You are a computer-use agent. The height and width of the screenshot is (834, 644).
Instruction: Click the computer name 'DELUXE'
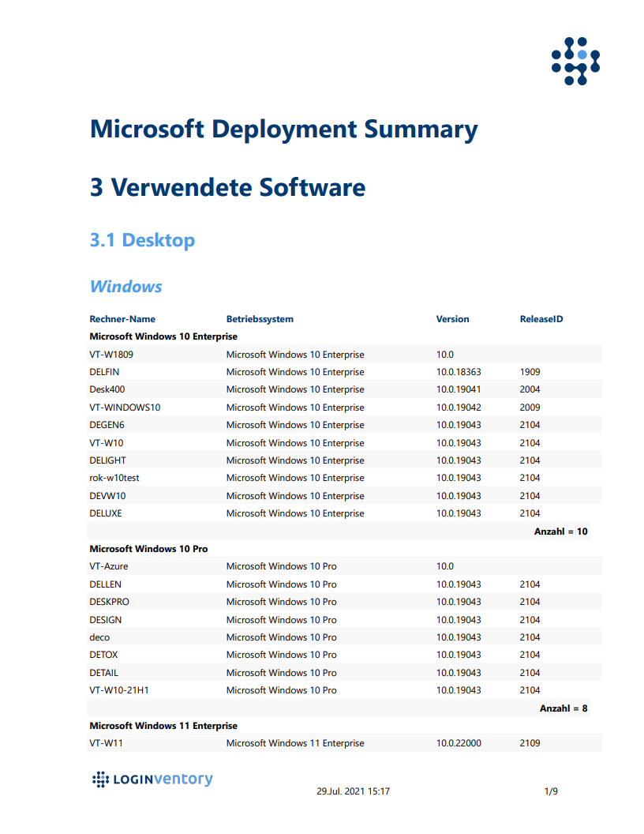click(x=106, y=514)
